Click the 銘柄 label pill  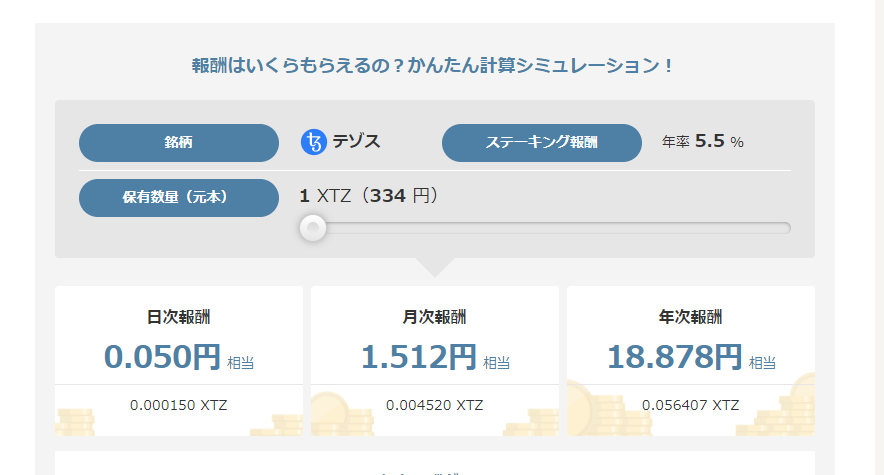pos(179,143)
